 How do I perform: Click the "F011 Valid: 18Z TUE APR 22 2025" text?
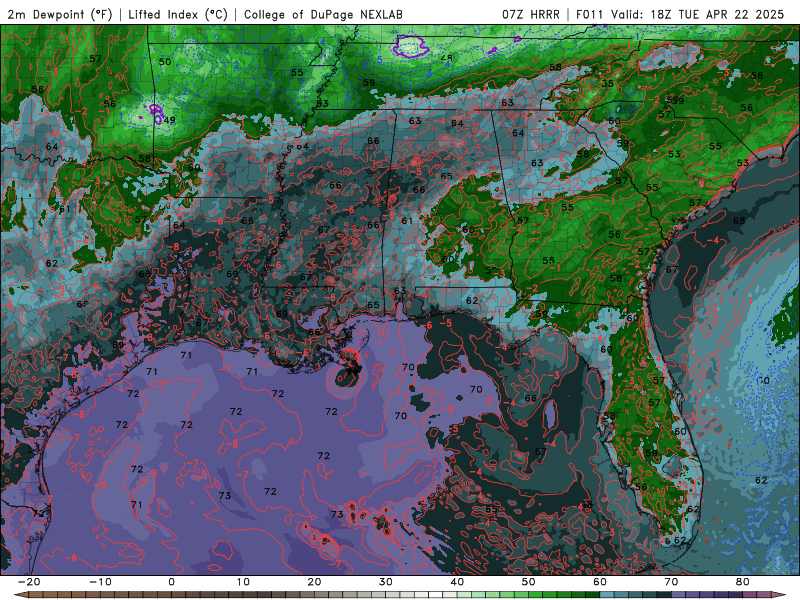tap(680, 14)
